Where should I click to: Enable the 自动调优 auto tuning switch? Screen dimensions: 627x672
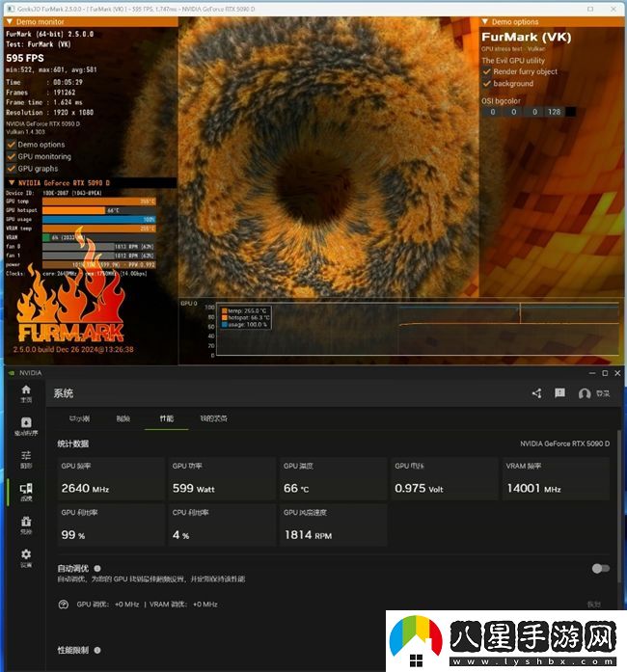[600, 568]
